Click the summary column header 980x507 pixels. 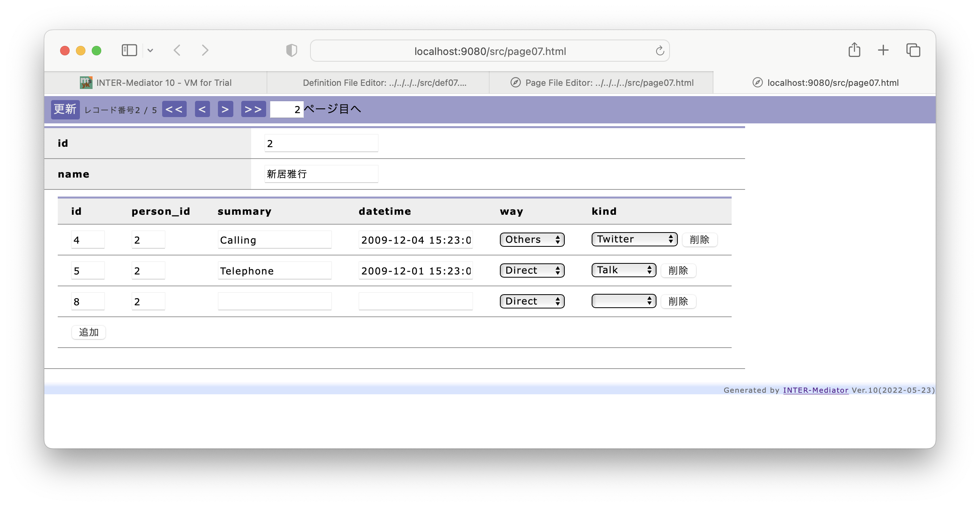click(244, 211)
